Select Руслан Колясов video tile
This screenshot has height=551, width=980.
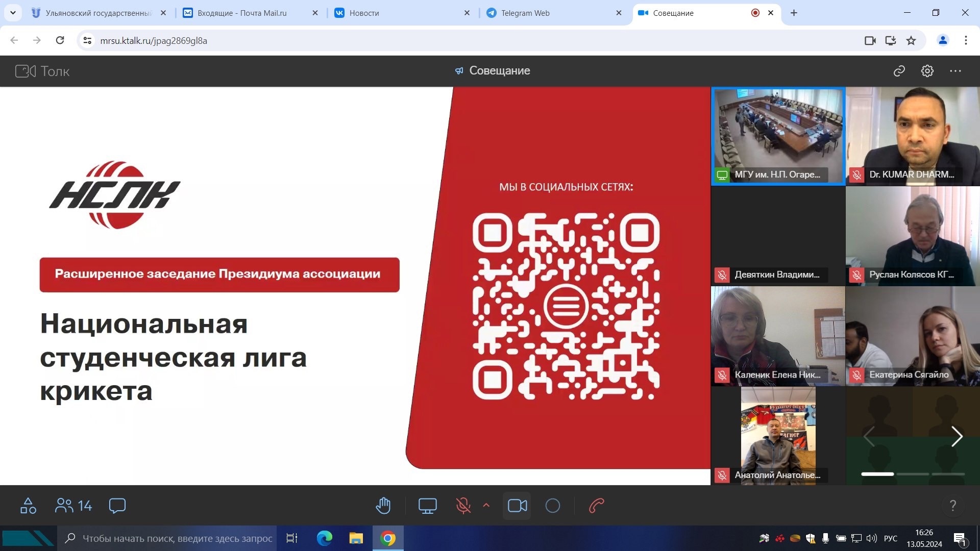click(913, 236)
